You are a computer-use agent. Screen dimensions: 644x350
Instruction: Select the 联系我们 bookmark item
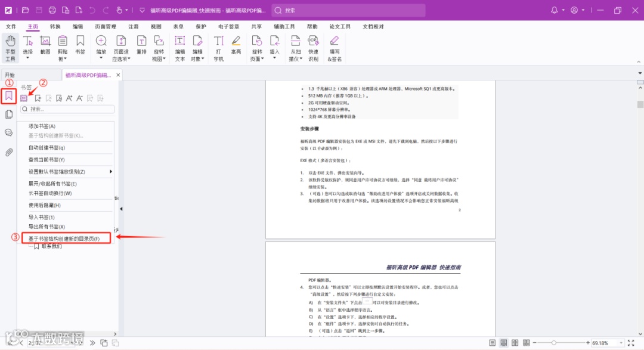coord(52,246)
